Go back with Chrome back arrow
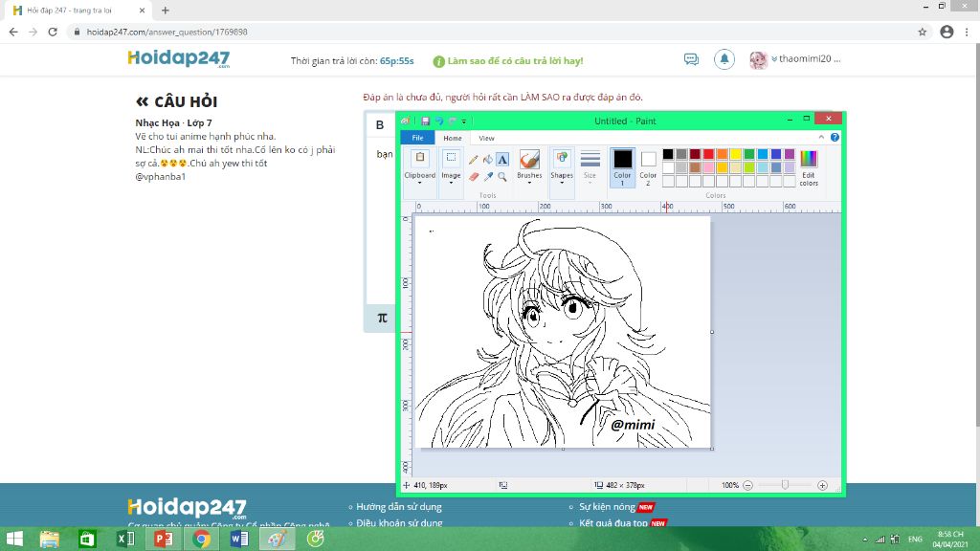980x551 pixels. [13, 32]
